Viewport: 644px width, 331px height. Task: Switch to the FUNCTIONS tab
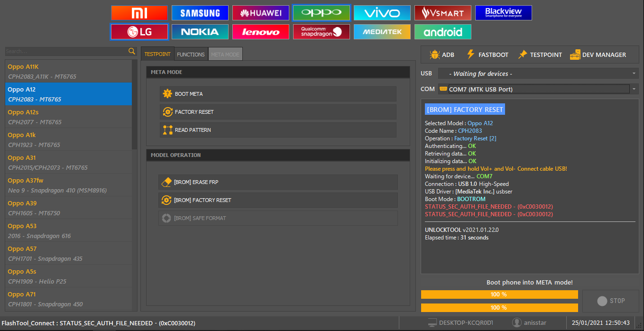click(191, 55)
